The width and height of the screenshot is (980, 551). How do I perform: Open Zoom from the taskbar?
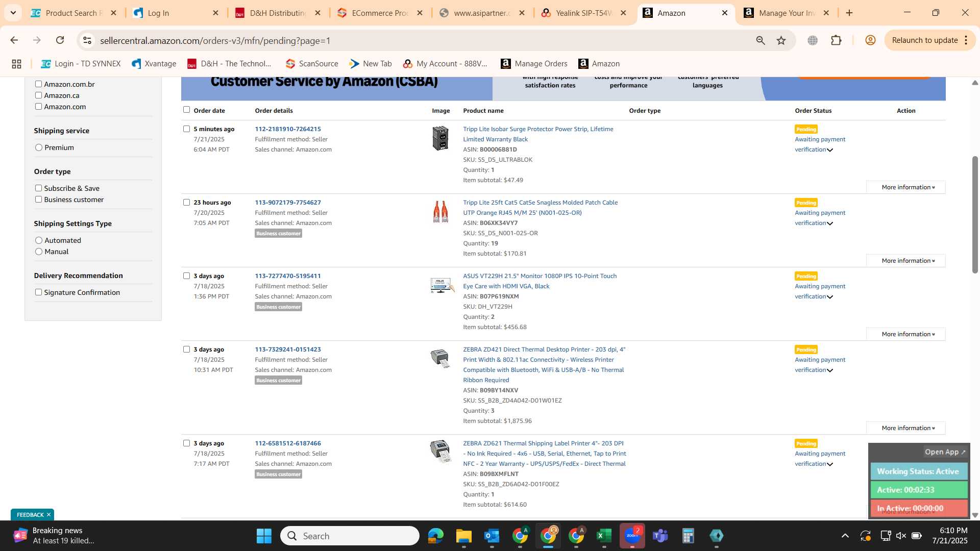click(x=632, y=536)
